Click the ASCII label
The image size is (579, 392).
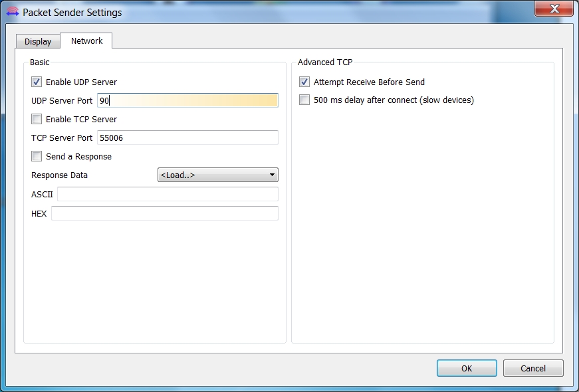42,195
